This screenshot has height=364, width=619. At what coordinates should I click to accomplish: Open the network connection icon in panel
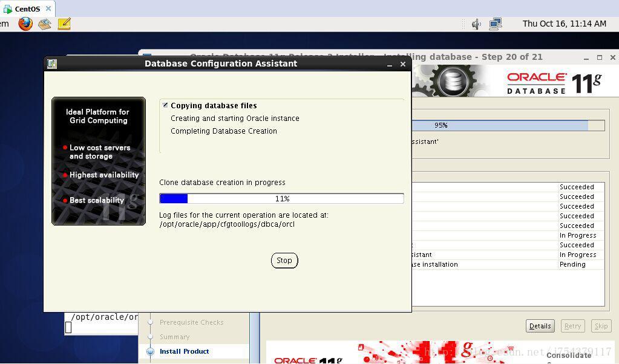495,24
